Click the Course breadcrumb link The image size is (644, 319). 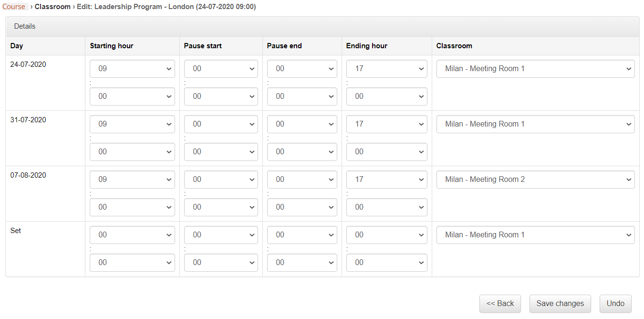tap(13, 6)
